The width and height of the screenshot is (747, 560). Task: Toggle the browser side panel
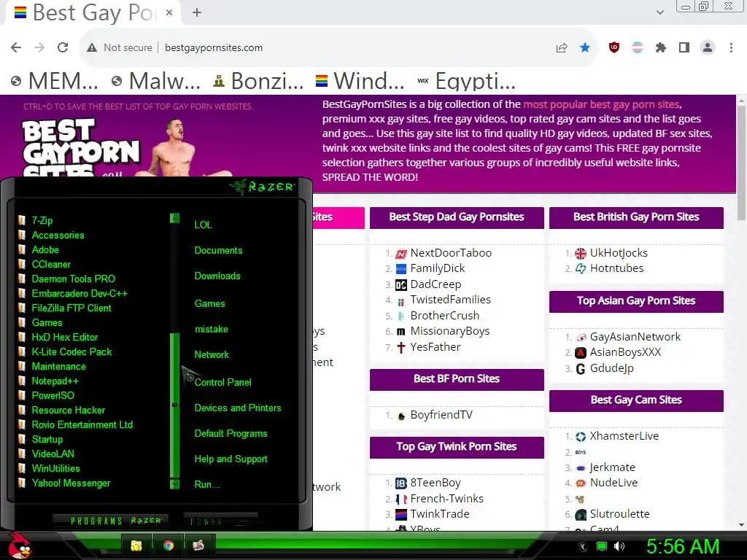point(684,47)
